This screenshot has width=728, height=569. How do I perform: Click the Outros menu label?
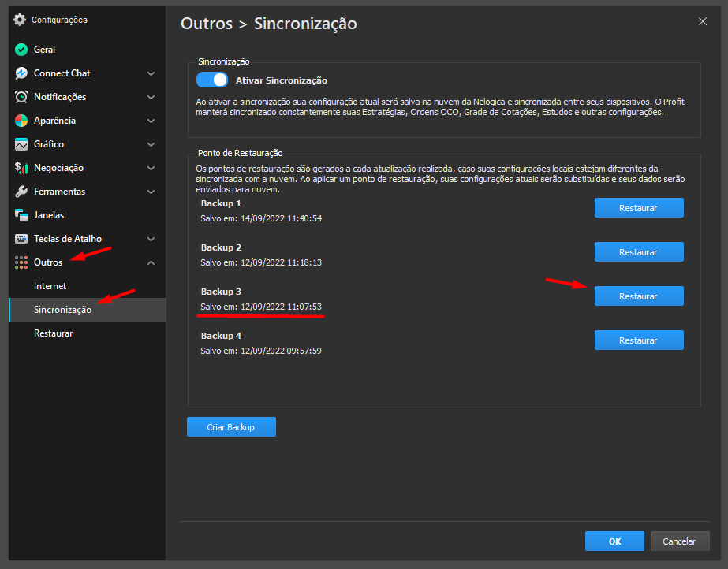48,262
